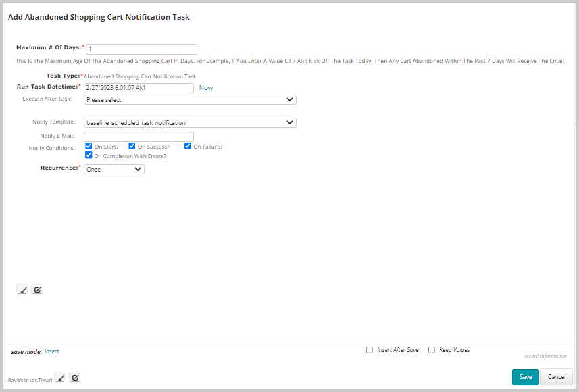Toggle the On Completion With Errors? checkbox
This screenshot has width=579, height=392.
click(89, 155)
